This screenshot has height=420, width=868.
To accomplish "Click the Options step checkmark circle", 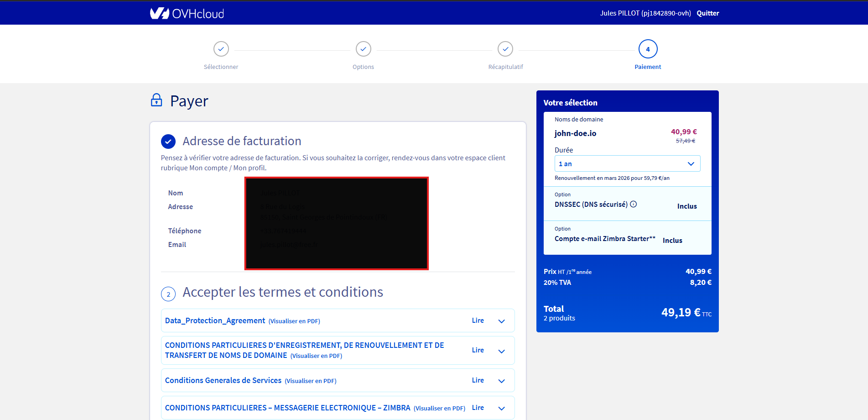I will [363, 49].
